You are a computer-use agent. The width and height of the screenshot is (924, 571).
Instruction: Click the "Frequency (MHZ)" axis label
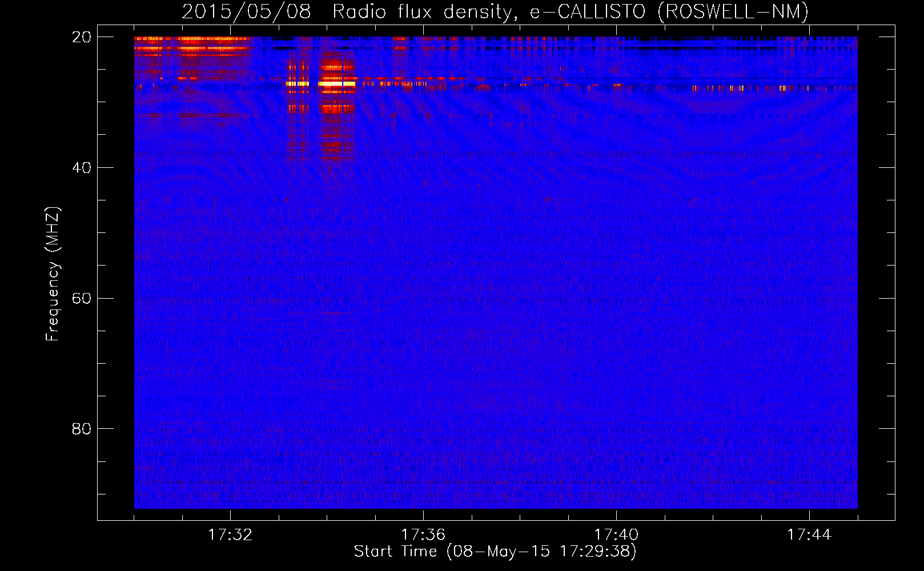[x=53, y=274]
